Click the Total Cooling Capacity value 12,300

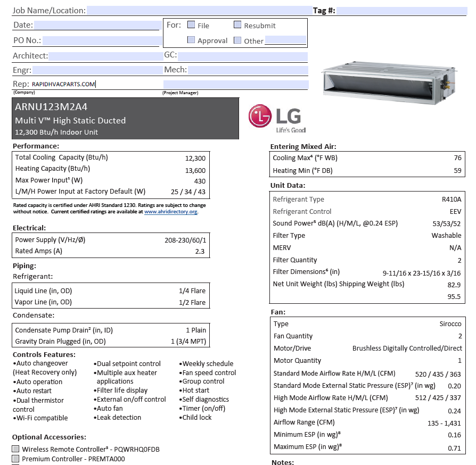click(195, 159)
